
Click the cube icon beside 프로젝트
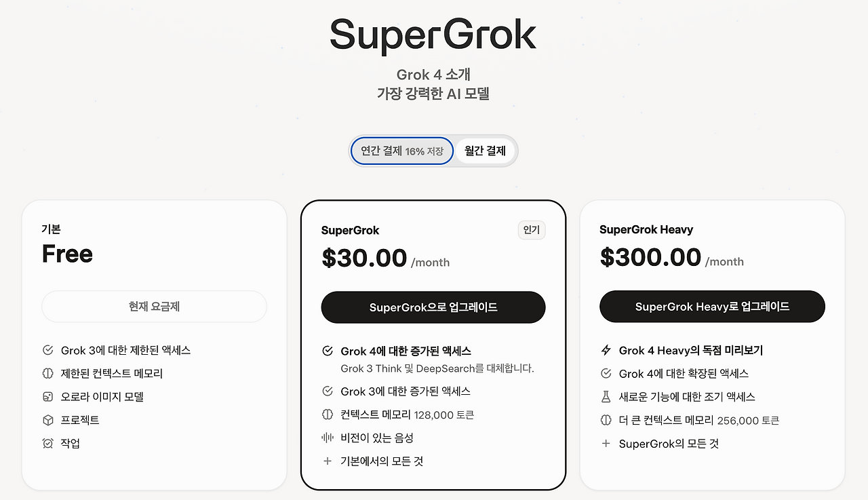[48, 420]
